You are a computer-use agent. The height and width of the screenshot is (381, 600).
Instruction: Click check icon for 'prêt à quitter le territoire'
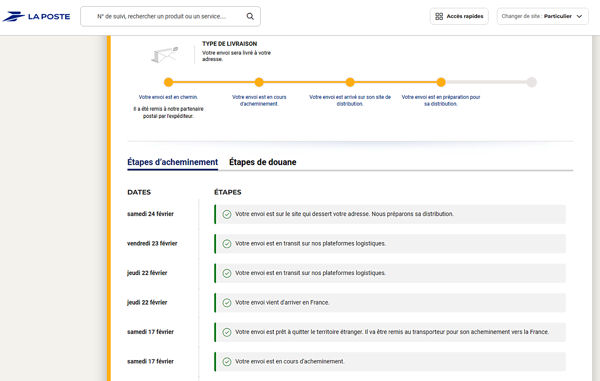[227, 332]
